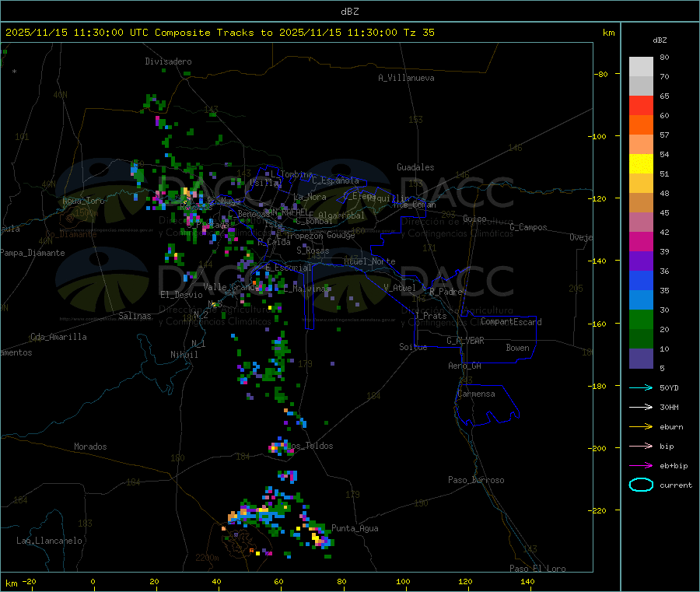The image size is (700, 592).
Task: Click the dBZ title at the top
Action: pos(349,12)
